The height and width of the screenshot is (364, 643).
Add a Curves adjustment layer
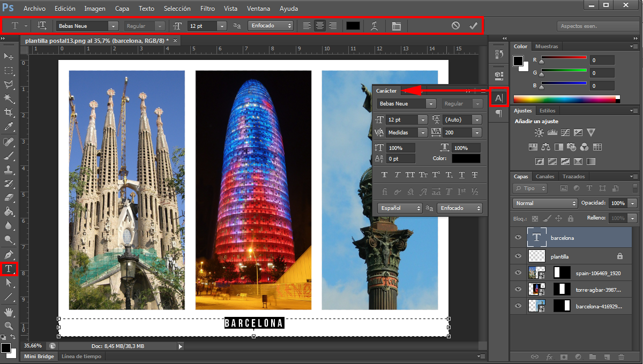565,132
